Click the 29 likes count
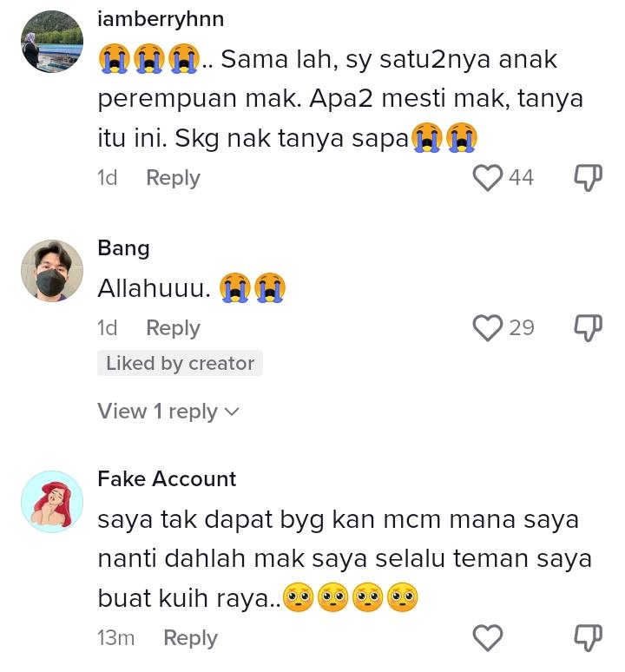This screenshot has width=625, height=672. pos(521,327)
